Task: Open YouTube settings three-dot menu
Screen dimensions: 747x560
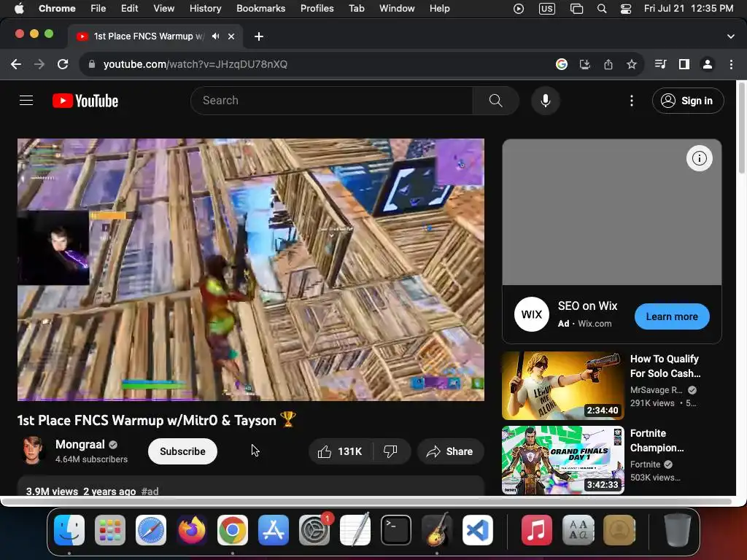Action: coord(631,101)
